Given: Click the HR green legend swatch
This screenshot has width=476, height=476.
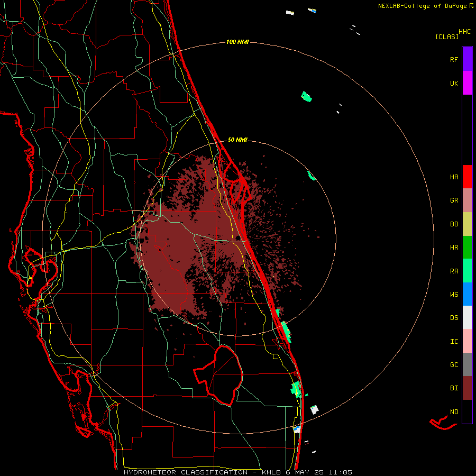Looking at the screenshot, I should pos(467,248).
